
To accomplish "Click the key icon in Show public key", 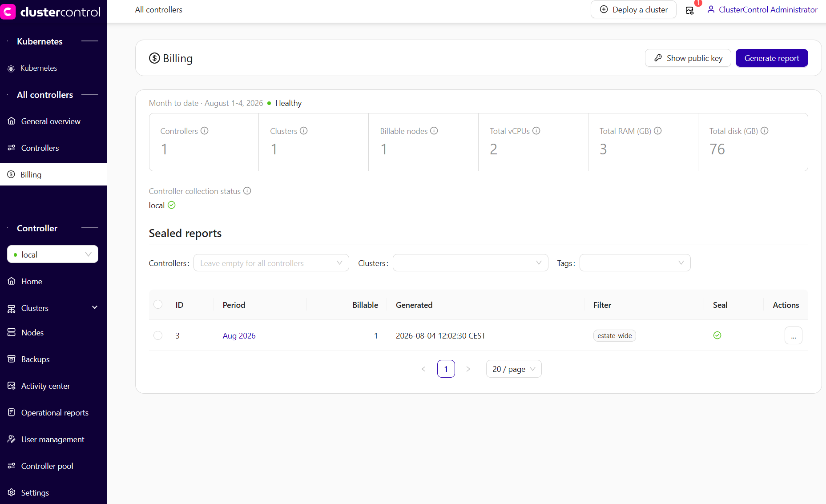I will (658, 58).
